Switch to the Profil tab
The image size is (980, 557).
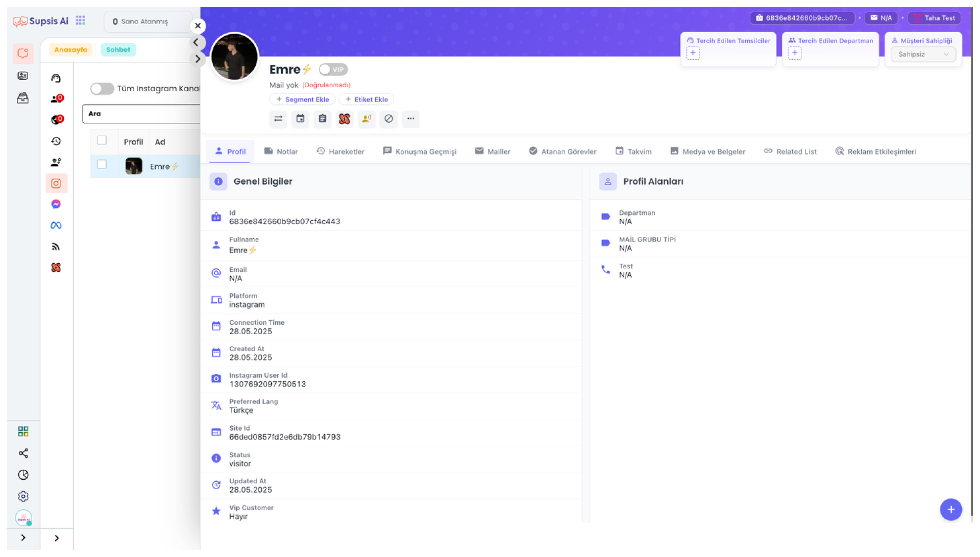[230, 151]
